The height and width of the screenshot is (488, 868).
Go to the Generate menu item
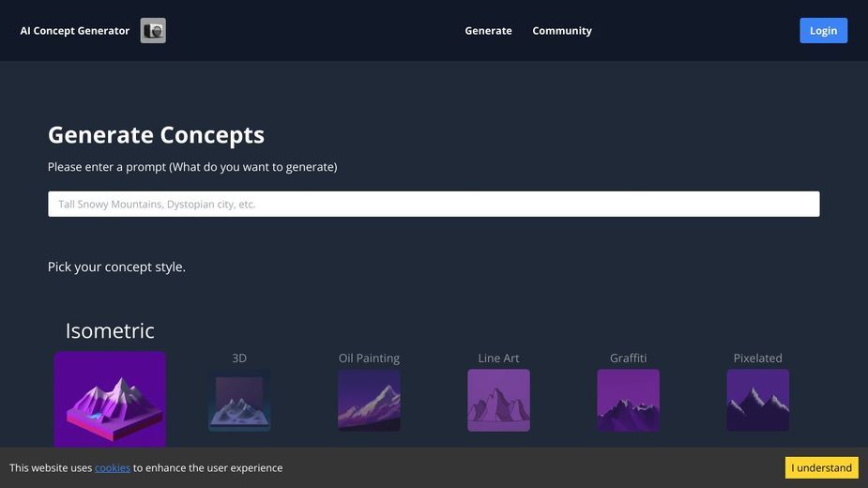tap(488, 30)
